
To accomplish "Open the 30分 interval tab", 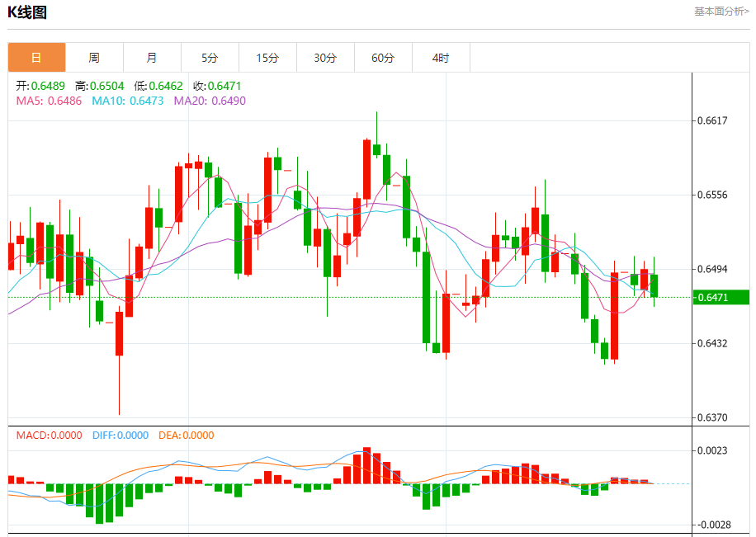I will click(x=325, y=58).
